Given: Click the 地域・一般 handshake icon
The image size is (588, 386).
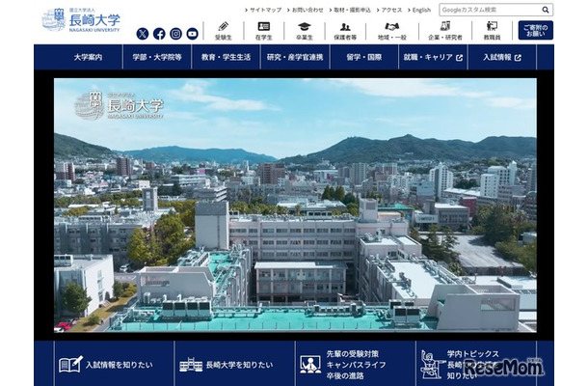Looking at the screenshot, I should pyautogui.click(x=392, y=27).
